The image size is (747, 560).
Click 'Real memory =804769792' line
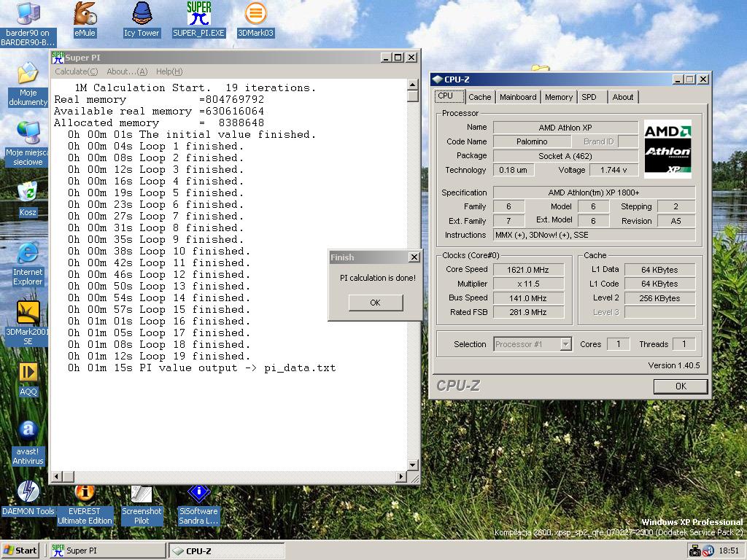(158, 99)
